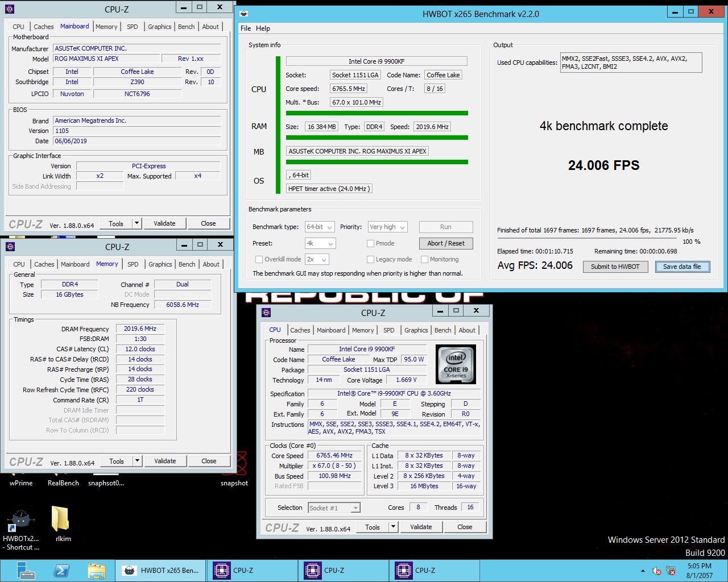Switch to Bench tab in CPU CPU-Z window
Image resolution: width=728 pixels, height=582 pixels.
coord(443,330)
